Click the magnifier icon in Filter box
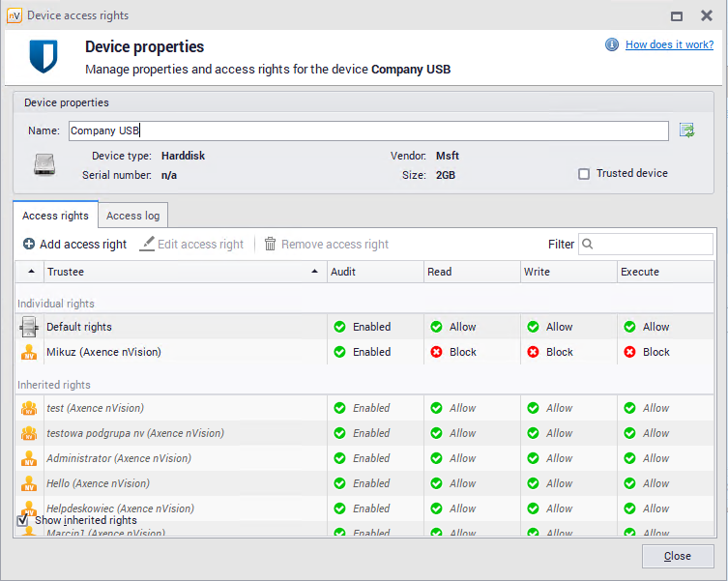This screenshot has height=581, width=728. [x=588, y=245]
